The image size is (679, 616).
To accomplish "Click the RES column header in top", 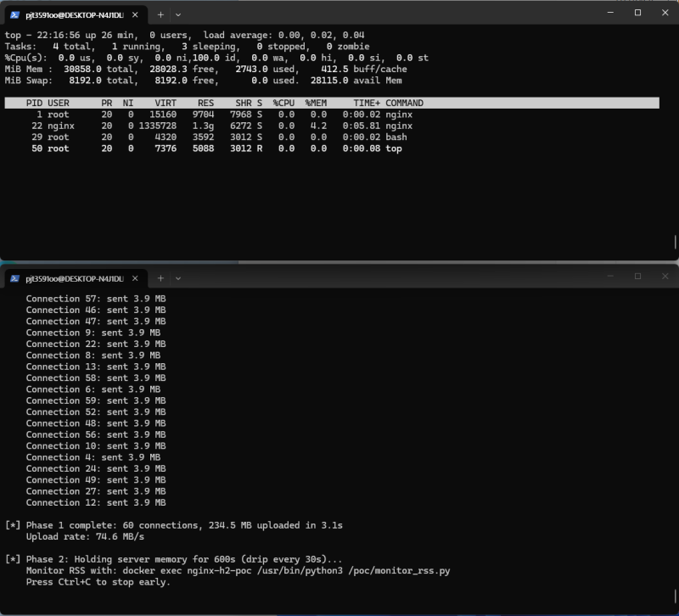I will (205, 103).
